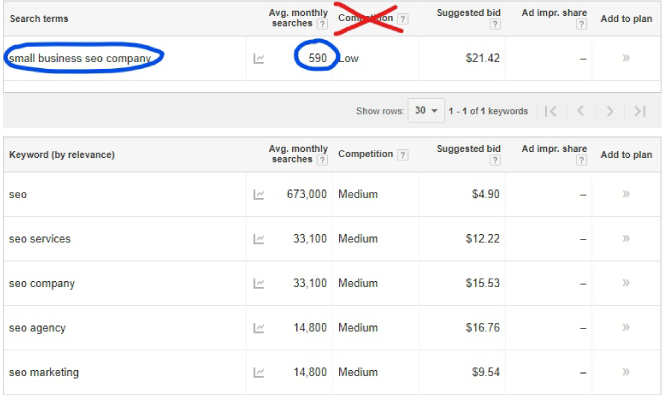Open the Show rows 30 dropdown

(426, 110)
